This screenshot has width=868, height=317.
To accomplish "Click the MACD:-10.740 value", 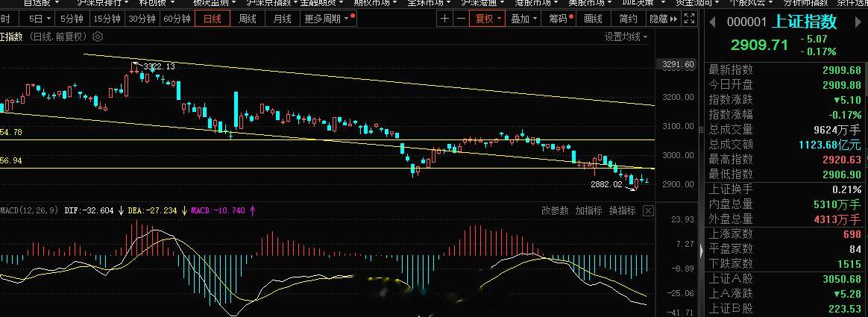I will click(x=218, y=211).
